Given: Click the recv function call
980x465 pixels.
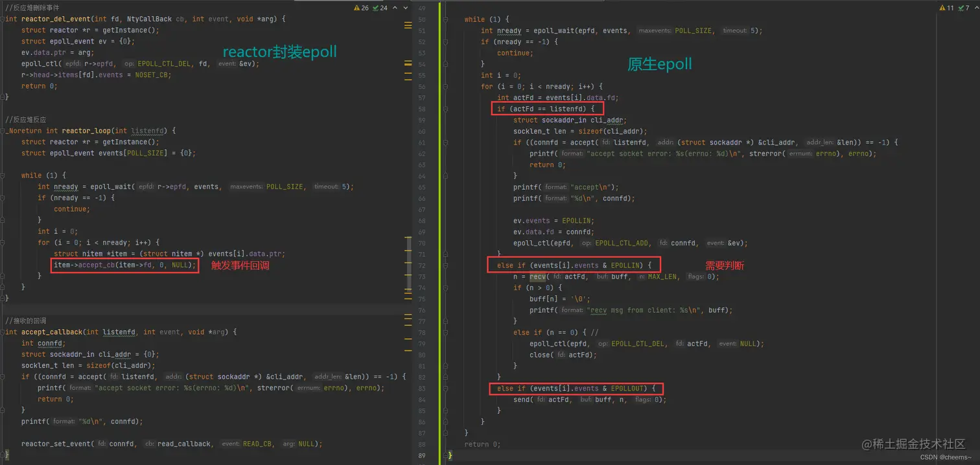Looking at the screenshot, I should tap(538, 277).
